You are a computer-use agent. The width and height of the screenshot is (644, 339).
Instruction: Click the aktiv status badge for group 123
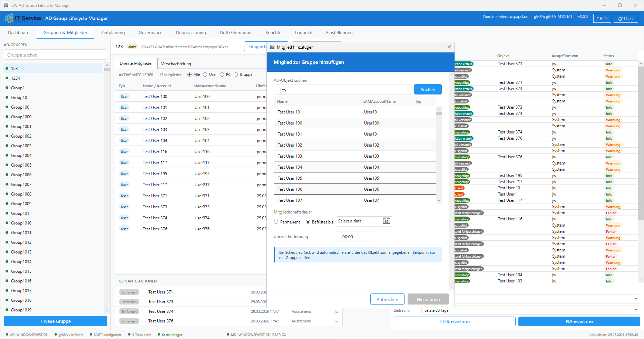(x=132, y=47)
